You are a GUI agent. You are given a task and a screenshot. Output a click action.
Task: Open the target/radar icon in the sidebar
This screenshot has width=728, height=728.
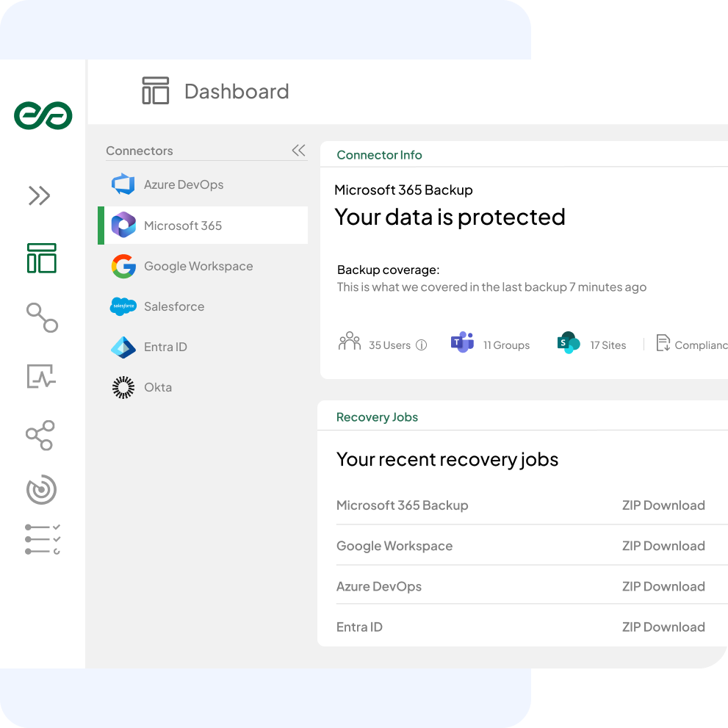pos(42,490)
